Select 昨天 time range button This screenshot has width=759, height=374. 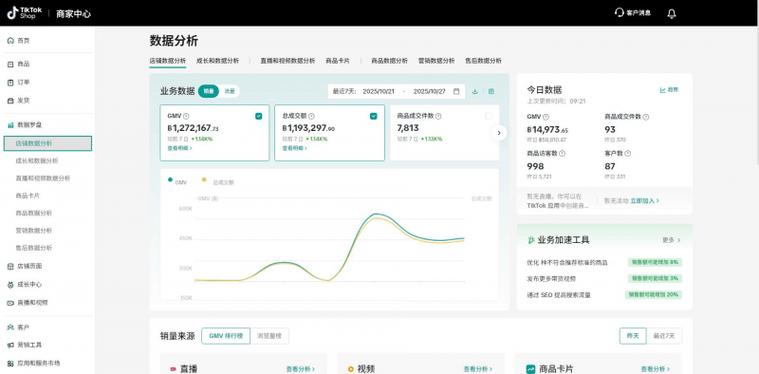[x=633, y=336]
